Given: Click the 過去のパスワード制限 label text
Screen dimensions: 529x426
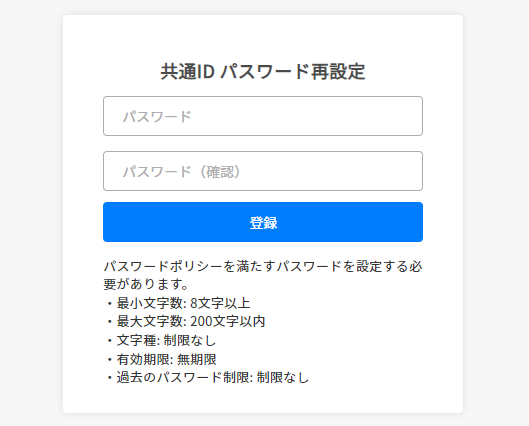Looking at the screenshot, I should 183,377.
